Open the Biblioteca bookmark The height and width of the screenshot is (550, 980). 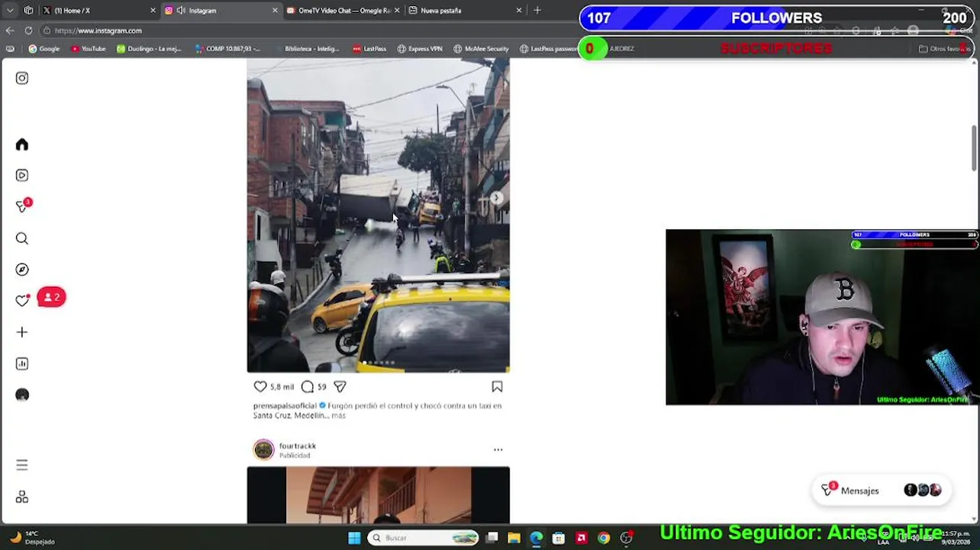coord(307,49)
